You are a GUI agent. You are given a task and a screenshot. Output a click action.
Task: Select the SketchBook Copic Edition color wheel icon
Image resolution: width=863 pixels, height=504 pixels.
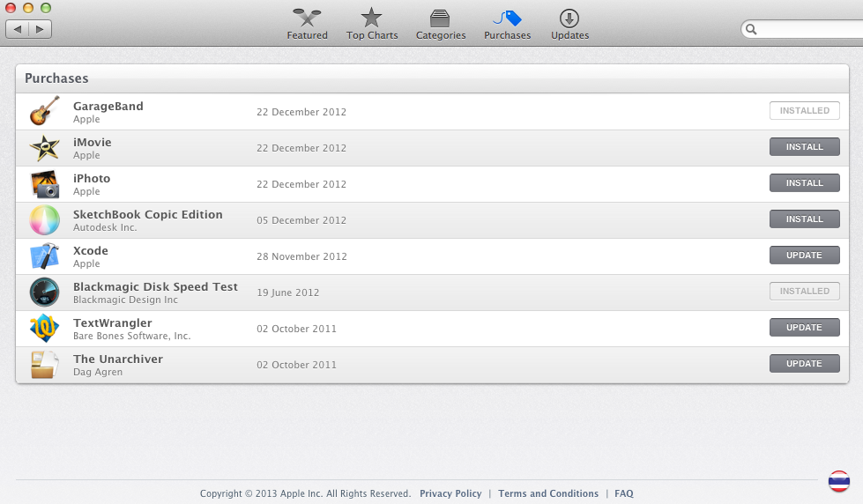(x=44, y=220)
